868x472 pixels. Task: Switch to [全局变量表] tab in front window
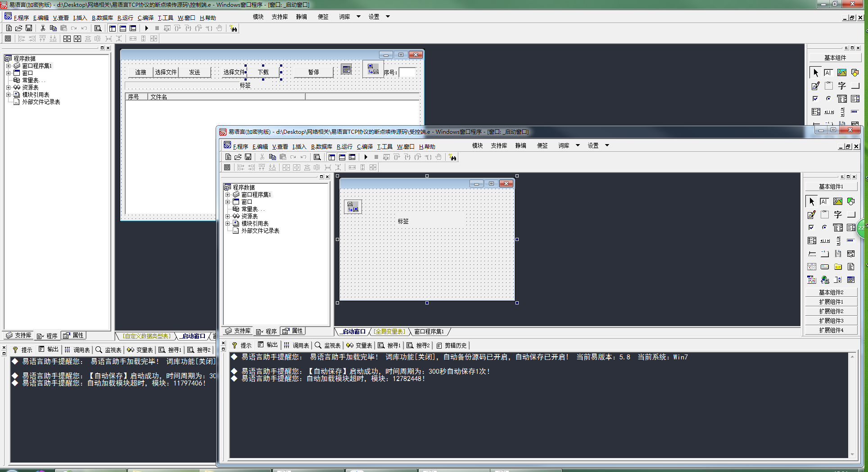pos(389,331)
